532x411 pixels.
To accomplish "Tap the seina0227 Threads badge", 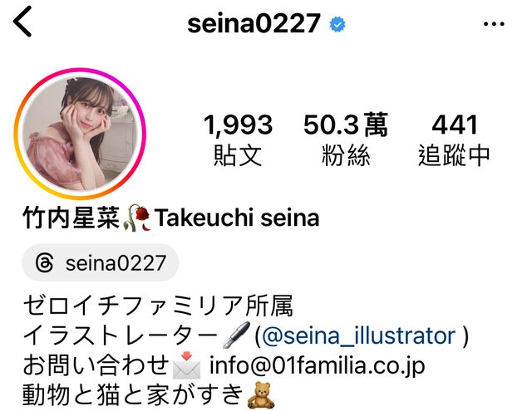I will point(101,262).
